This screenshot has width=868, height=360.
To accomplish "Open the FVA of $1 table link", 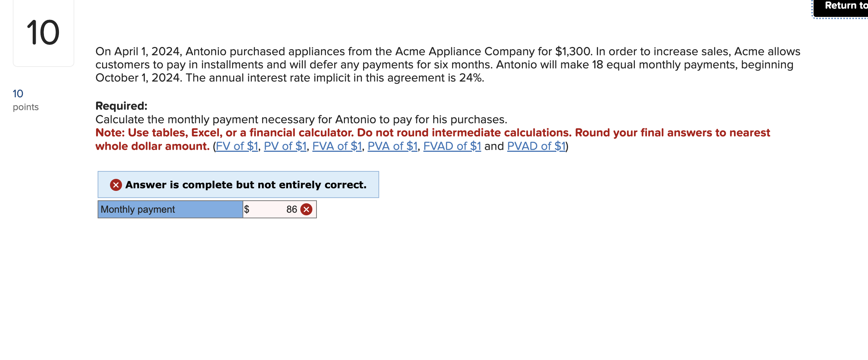I will 336,146.
